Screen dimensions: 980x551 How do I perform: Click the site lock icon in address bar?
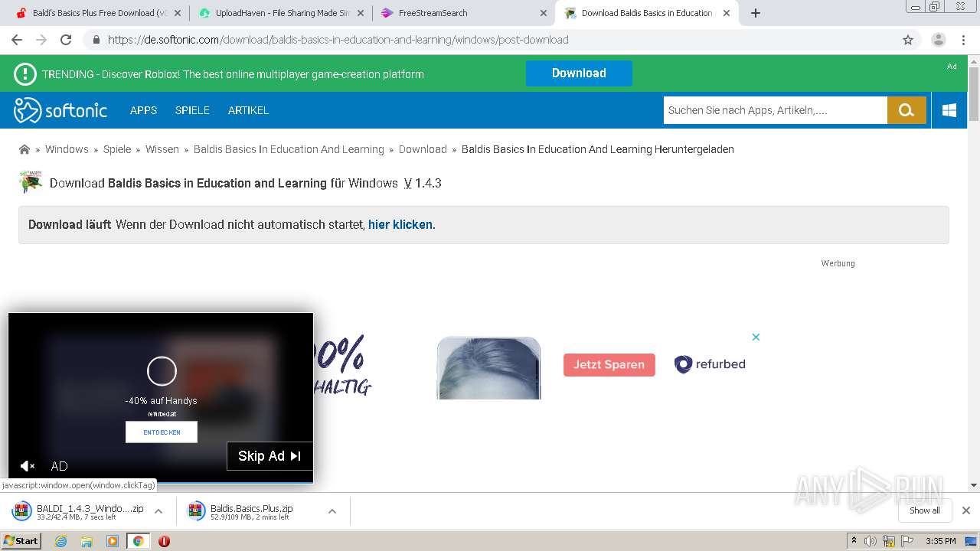[96, 40]
